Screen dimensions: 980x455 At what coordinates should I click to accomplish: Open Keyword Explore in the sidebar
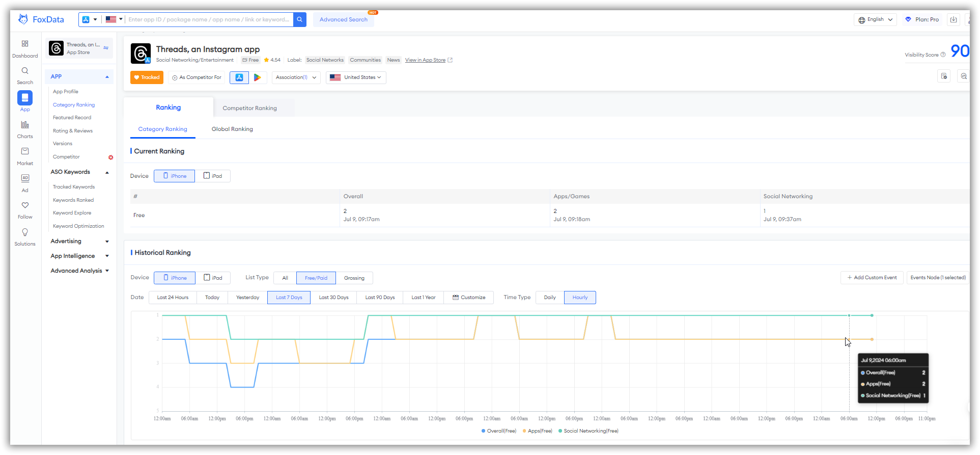[72, 213]
